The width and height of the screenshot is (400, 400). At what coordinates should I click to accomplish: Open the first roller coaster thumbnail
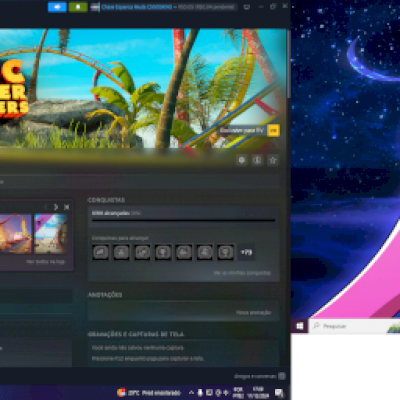[16, 234]
